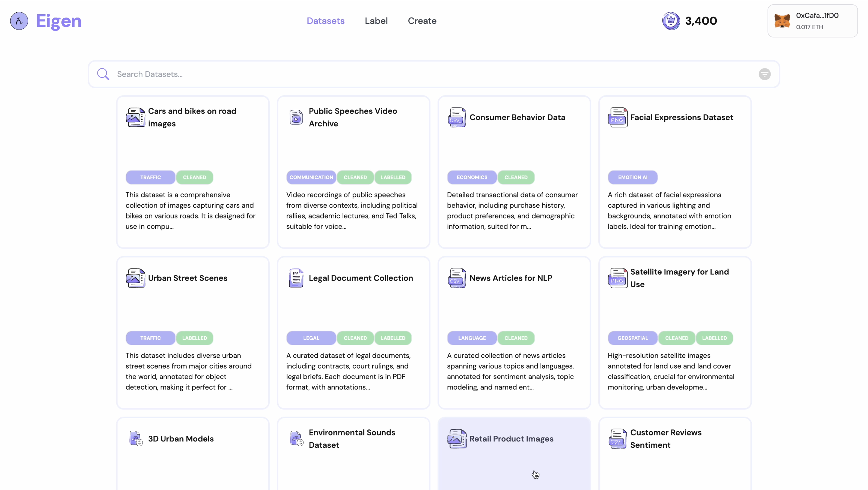Screen dimensions: 868x490
Task: Click the audio file icon on 3D Urban Models
Action: (136, 438)
